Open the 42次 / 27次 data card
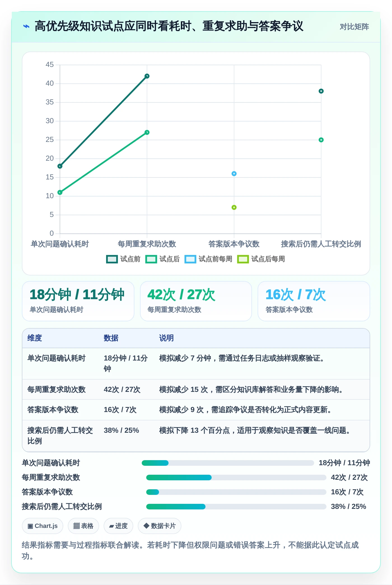The image size is (392, 585). pos(196,301)
